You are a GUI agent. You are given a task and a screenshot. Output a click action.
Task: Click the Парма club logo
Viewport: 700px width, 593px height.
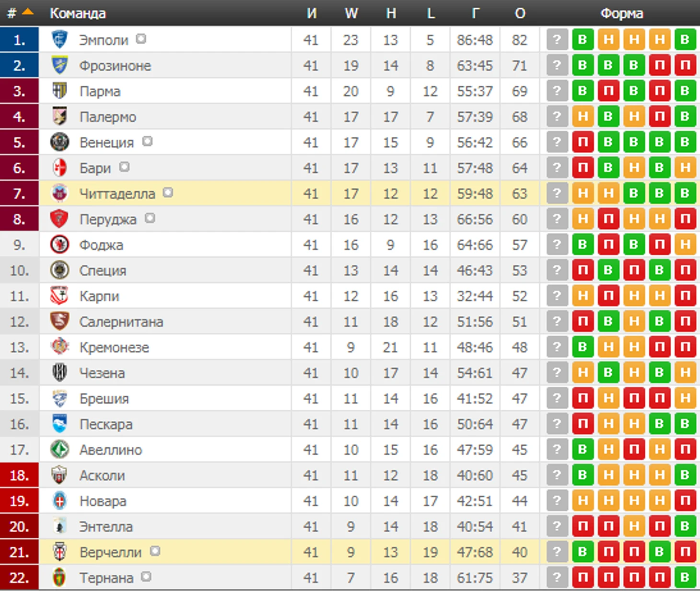click(x=59, y=91)
